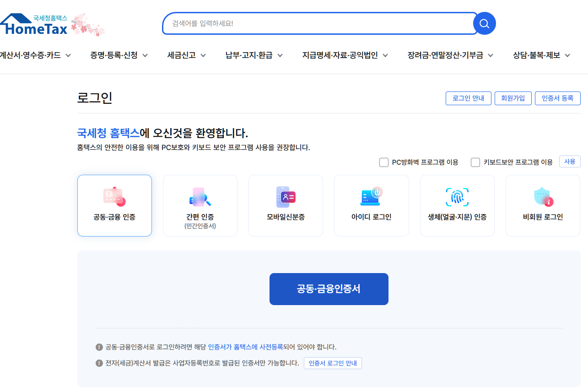Viewport: 588px width, 392px height.
Task: Pick the 생체(얼굴·지문) 인증 method
Action: point(457,205)
